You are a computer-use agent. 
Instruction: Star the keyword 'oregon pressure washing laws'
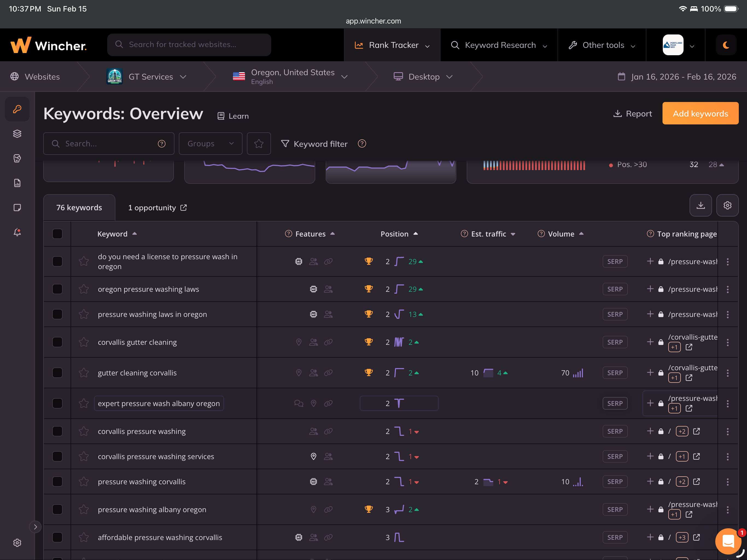(x=84, y=289)
